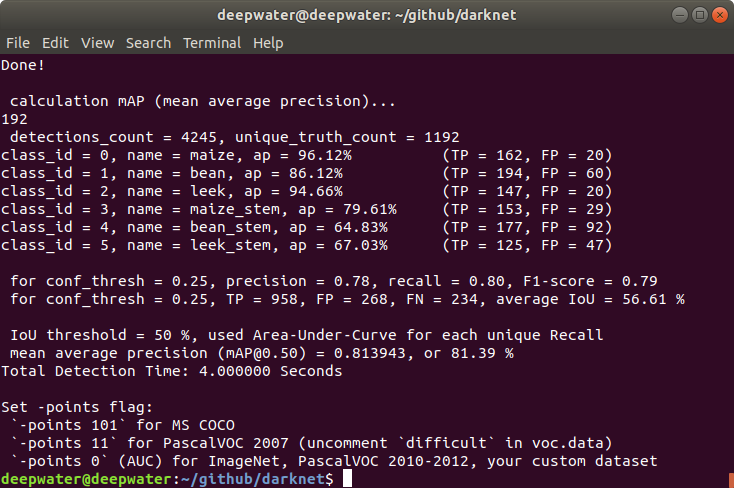Image resolution: width=734 pixels, height=488 pixels.
Task: Click the standalone '192' output line
Action: (15, 119)
